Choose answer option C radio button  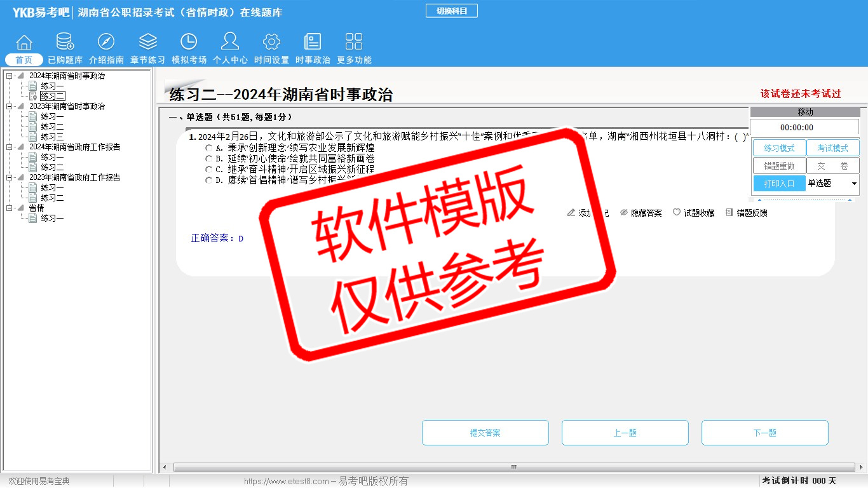[208, 170]
